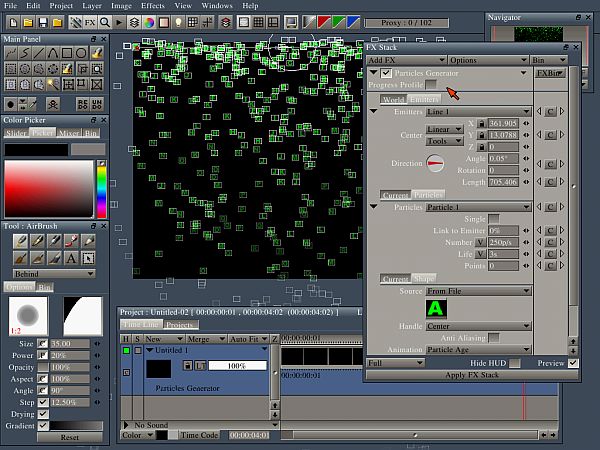Pick a hue on the rainbow hue strip
Screen dimensions: 600x450
(x=101, y=191)
